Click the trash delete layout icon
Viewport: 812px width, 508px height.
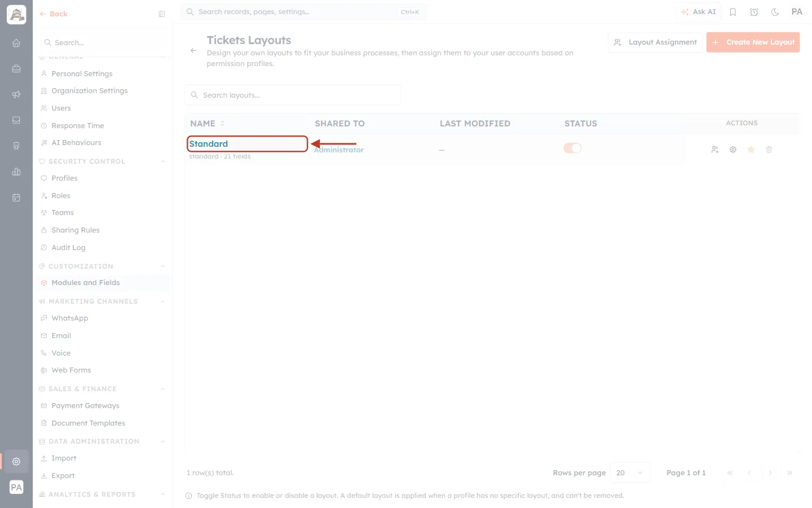click(769, 150)
